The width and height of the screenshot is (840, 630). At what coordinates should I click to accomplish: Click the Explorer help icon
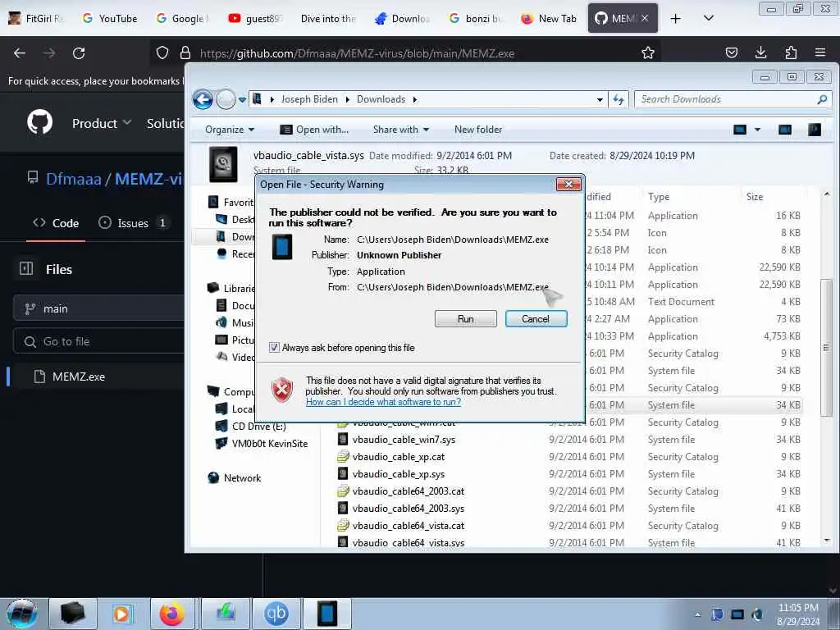[815, 130]
